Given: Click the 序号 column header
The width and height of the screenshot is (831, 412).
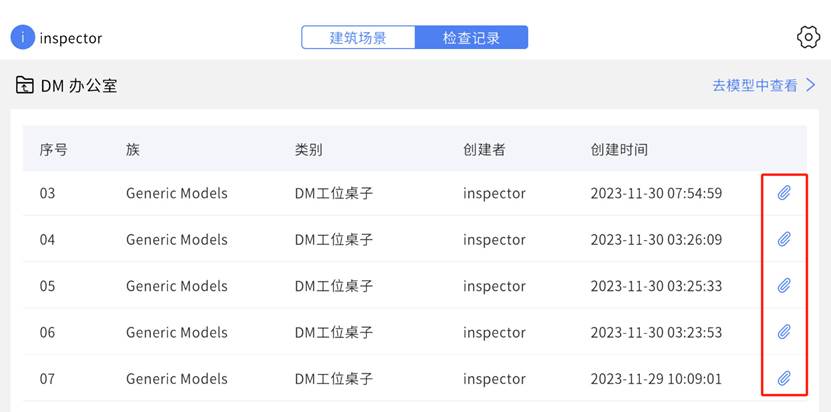Looking at the screenshot, I should (x=53, y=150).
